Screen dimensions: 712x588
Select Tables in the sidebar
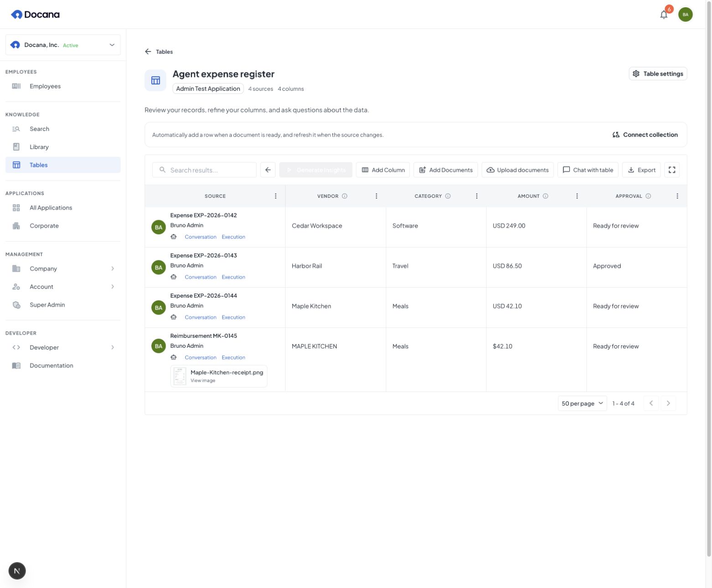pos(63,165)
